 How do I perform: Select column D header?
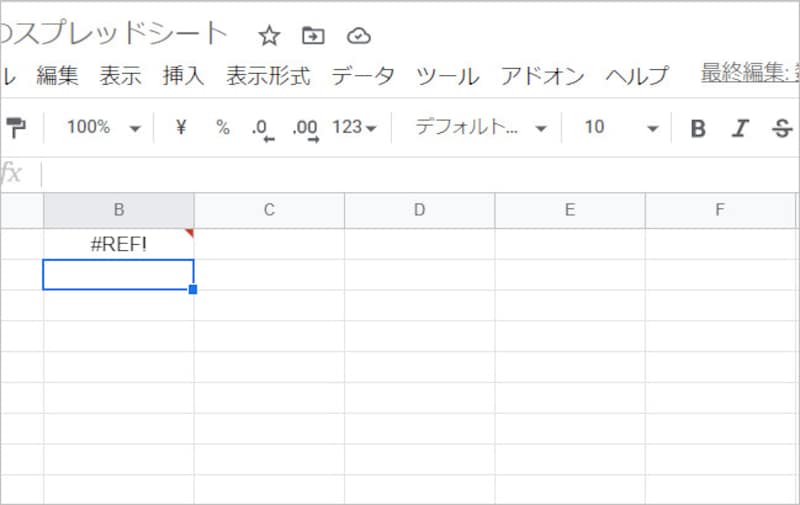tap(419, 210)
